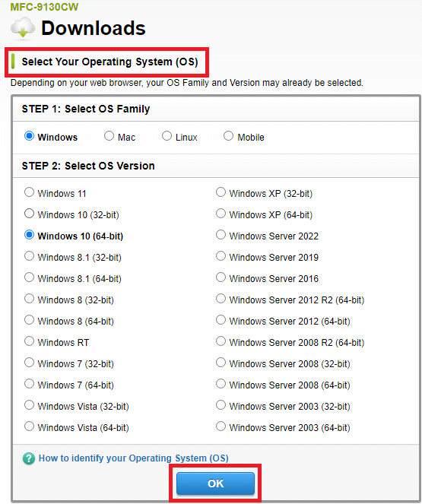The image size is (422, 504).
Task: Pick the Windows 8 (32-bit) option
Action: [x=29, y=299]
